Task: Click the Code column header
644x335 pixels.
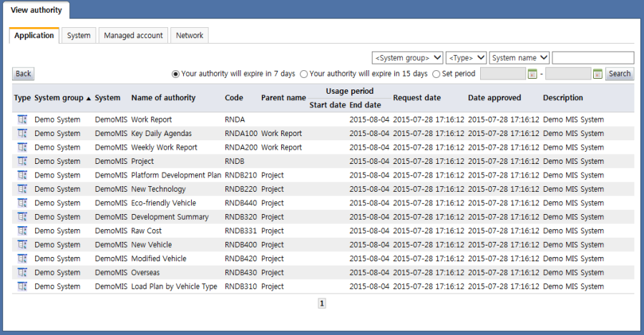Action: point(234,98)
